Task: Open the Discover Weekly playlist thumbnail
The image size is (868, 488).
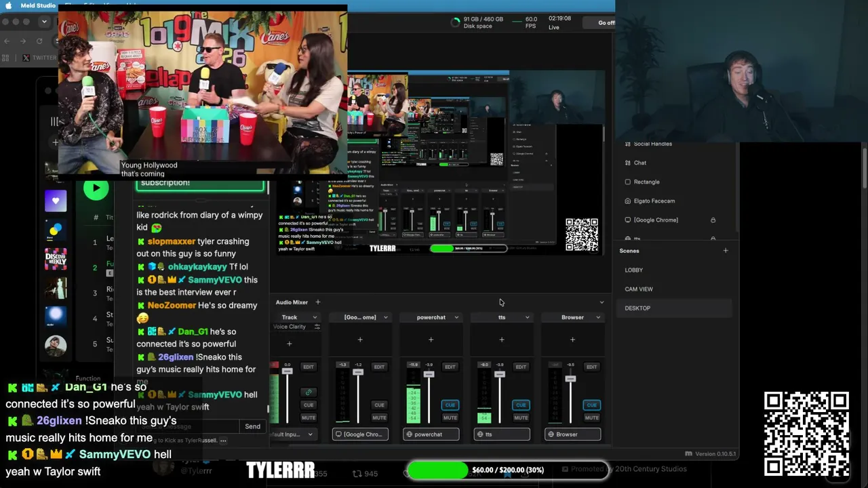Action: click(56, 259)
